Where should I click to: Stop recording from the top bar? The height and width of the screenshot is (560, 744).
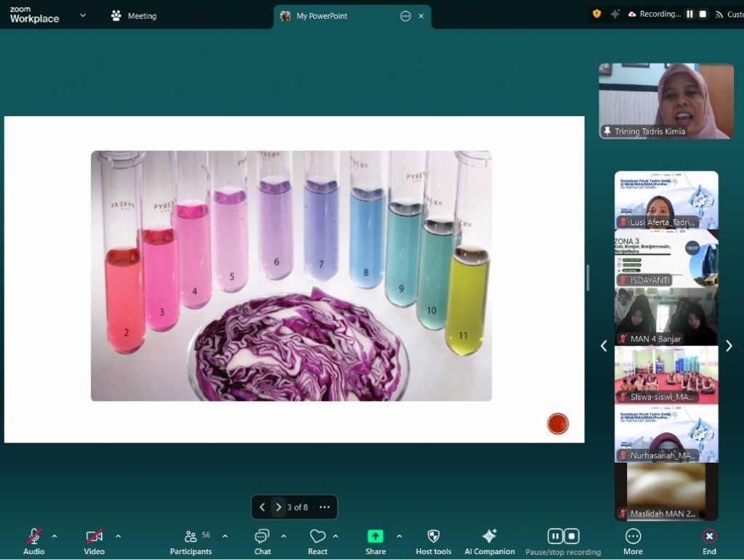[703, 15]
